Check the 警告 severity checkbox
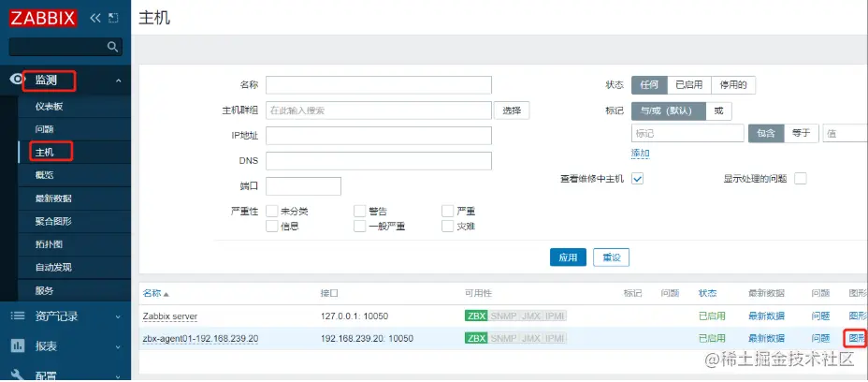This screenshot has height=382, width=868. point(360,212)
